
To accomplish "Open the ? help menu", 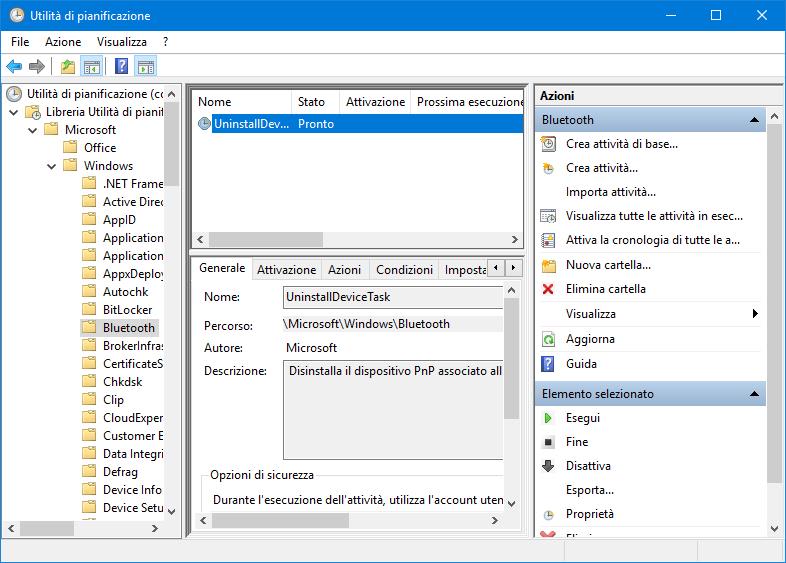I will [x=165, y=42].
